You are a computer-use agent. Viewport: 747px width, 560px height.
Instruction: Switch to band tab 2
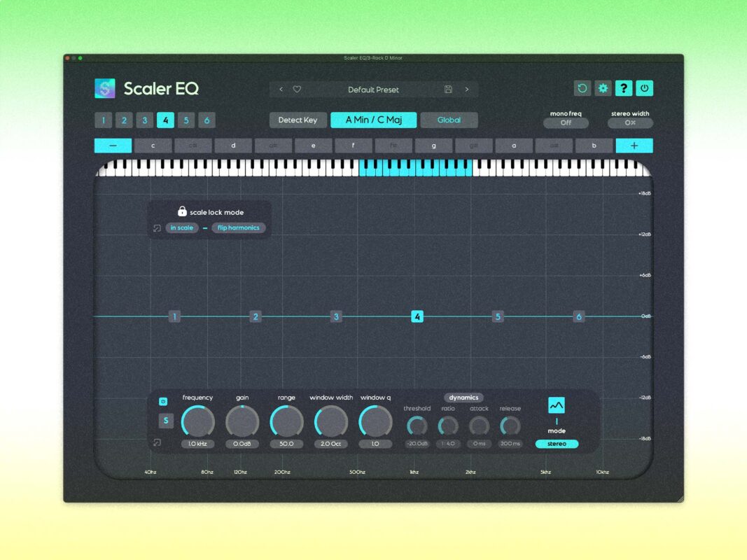point(124,120)
